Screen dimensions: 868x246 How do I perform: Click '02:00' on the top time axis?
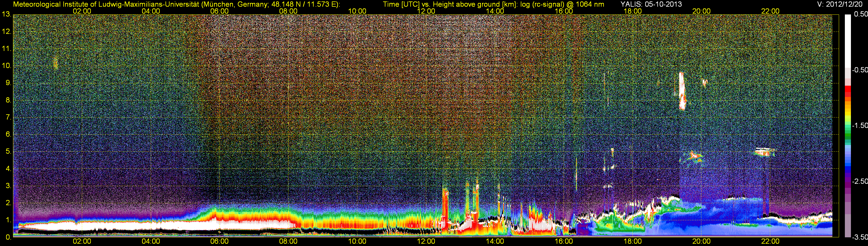click(x=82, y=11)
